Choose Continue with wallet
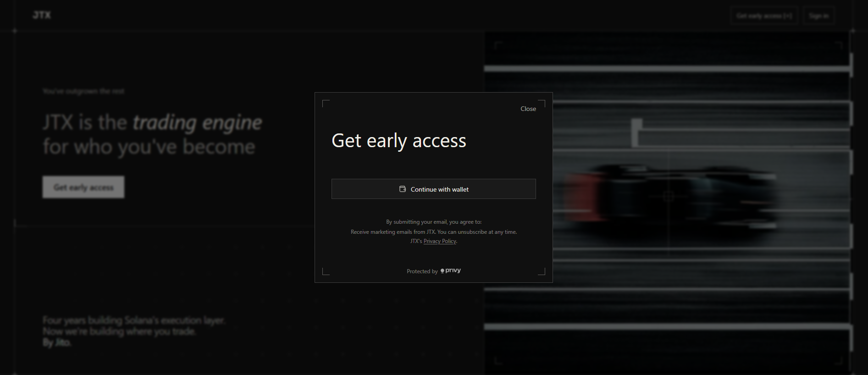Image resolution: width=868 pixels, height=375 pixels. 433,189
